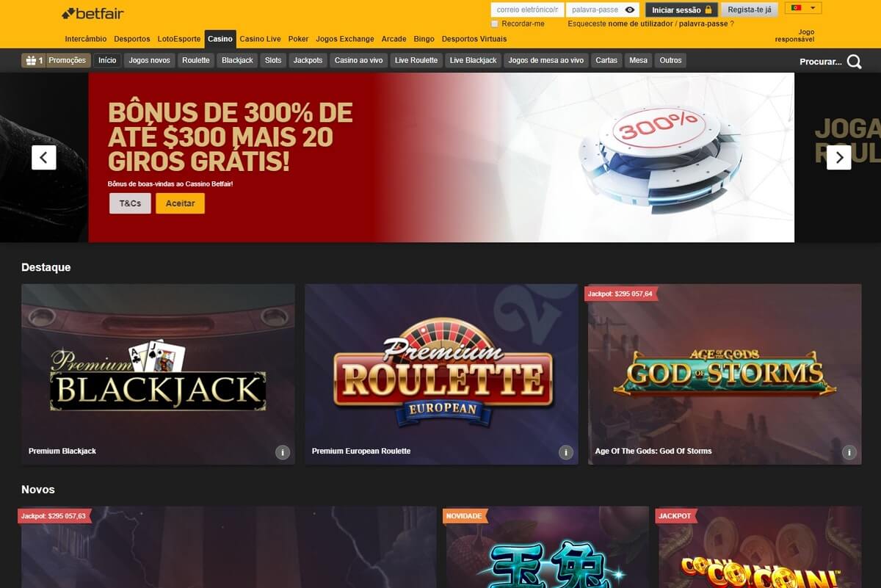Toggle the Recordar-me checkbox
This screenshot has width=881, height=588.
coord(495,24)
